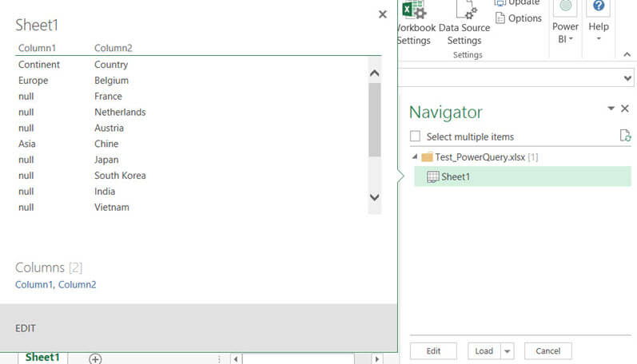
Task: Click the Netherlands cell
Action: tap(120, 112)
